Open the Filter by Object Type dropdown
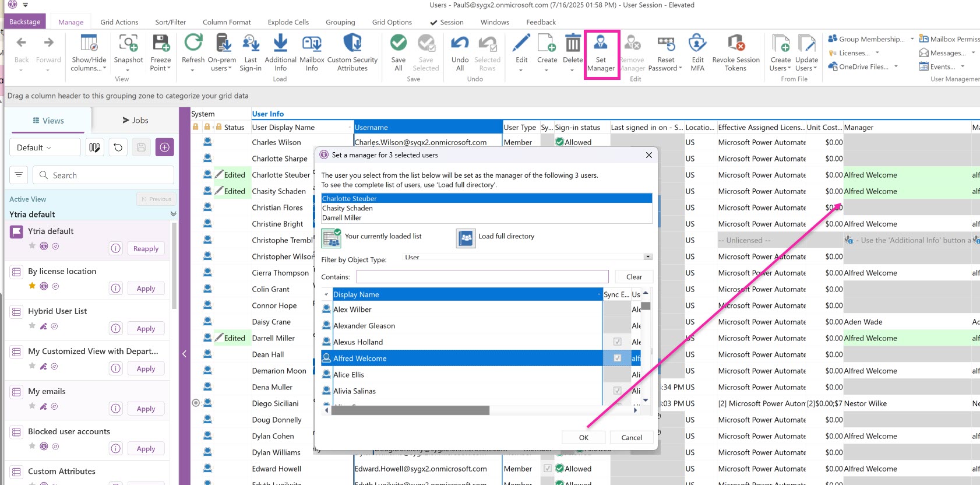The image size is (980, 485). point(647,257)
